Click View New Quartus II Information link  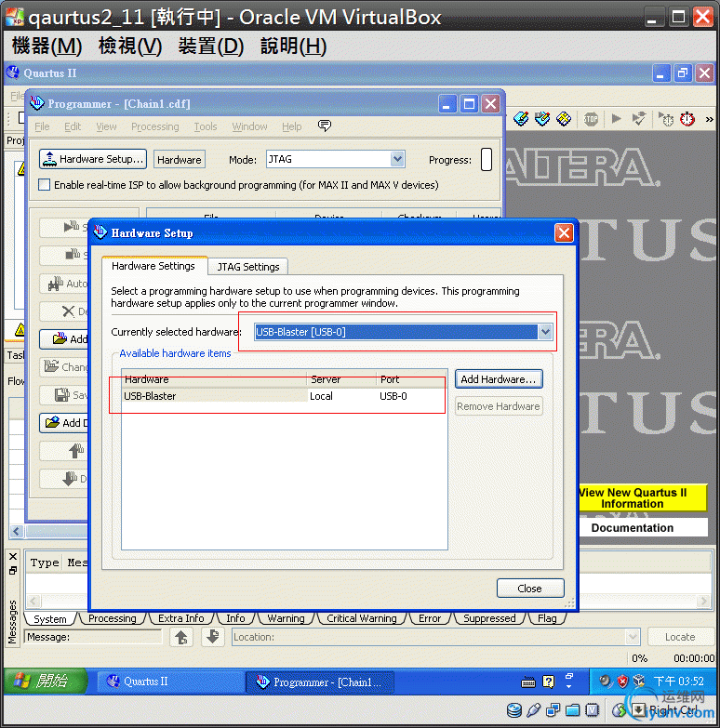[643, 497]
